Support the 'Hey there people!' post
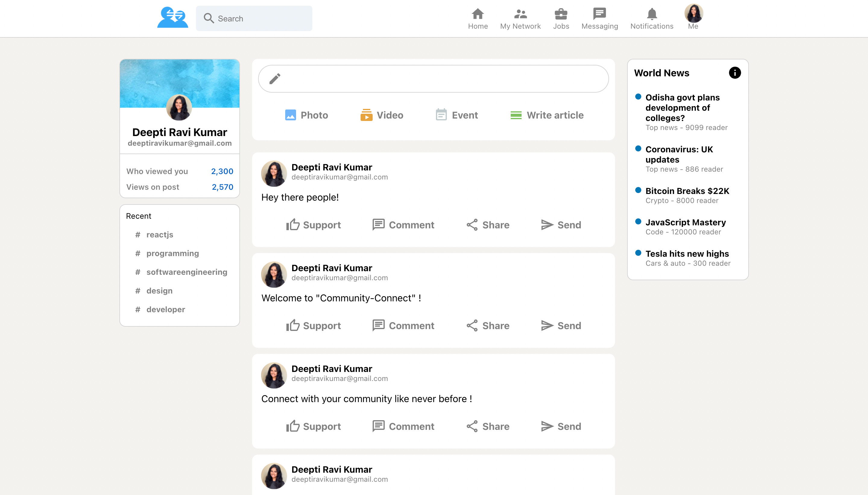The width and height of the screenshot is (868, 495). [x=313, y=224]
